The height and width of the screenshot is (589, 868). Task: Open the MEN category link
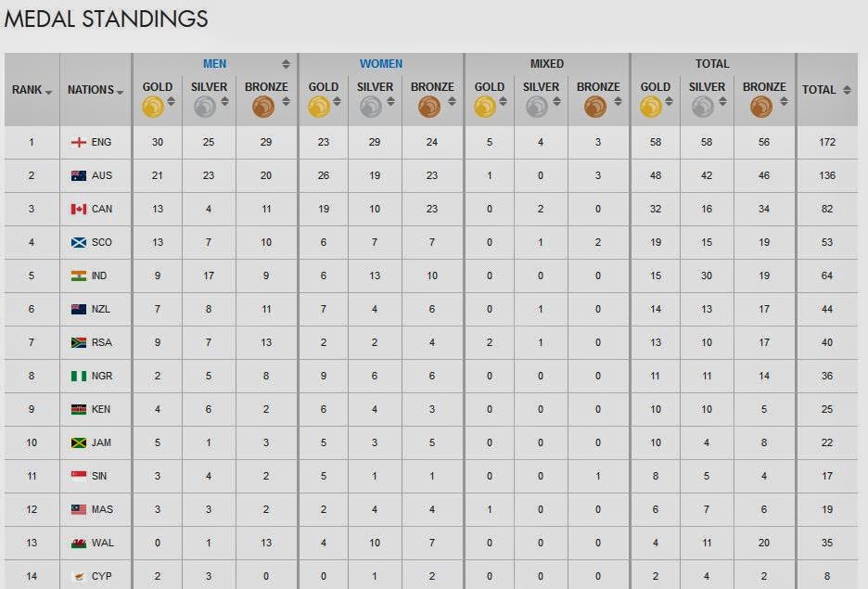pos(215,64)
